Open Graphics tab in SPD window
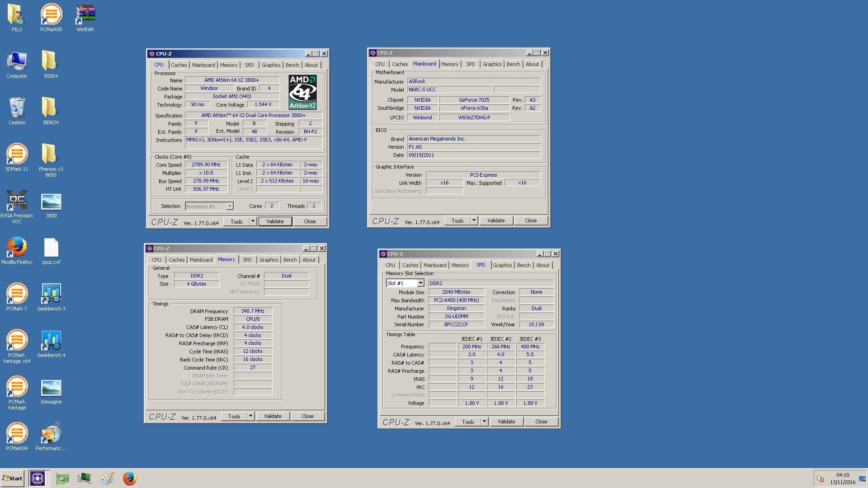 point(502,265)
